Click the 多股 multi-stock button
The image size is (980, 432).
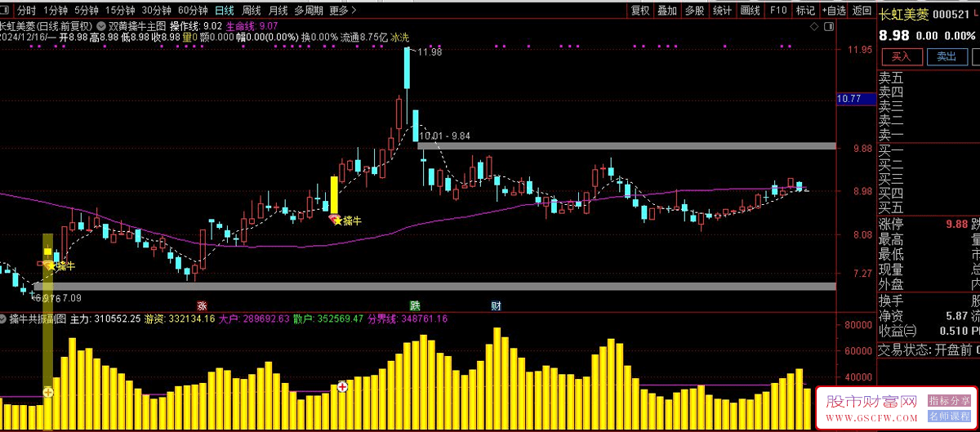pos(694,11)
